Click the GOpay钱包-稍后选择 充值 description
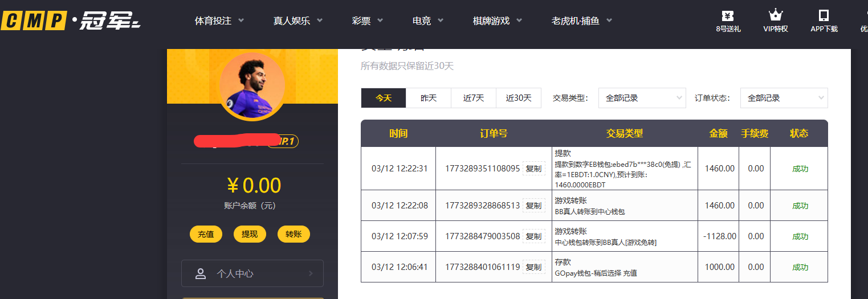The width and height of the screenshot is (868, 299). coord(596,273)
